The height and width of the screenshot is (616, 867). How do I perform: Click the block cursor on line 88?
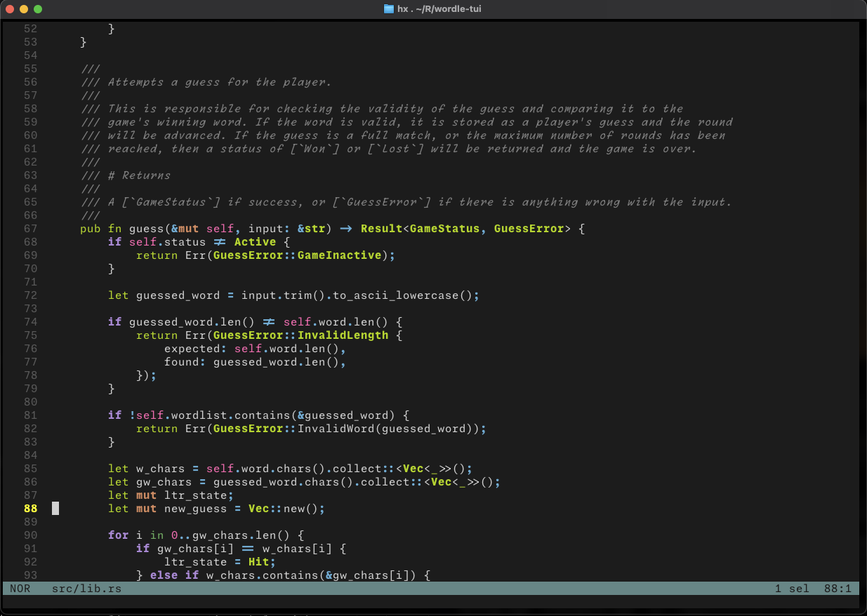[x=55, y=509]
